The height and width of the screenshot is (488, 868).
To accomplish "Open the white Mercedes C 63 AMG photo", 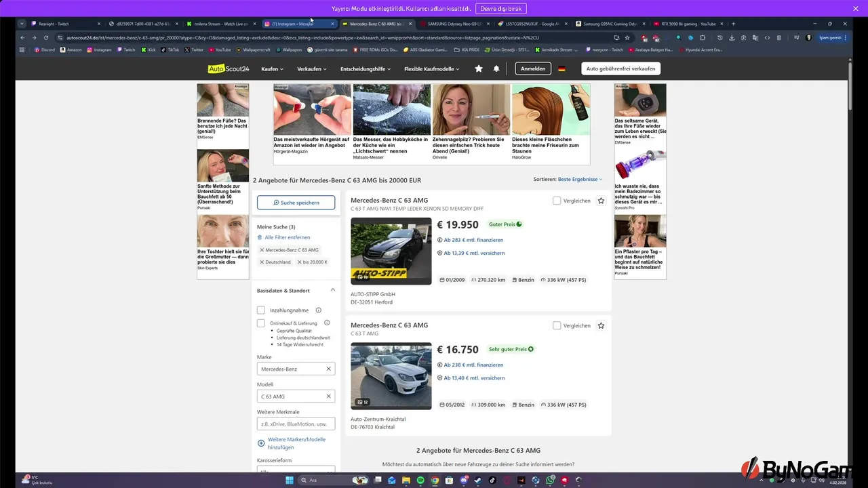I will tap(391, 375).
